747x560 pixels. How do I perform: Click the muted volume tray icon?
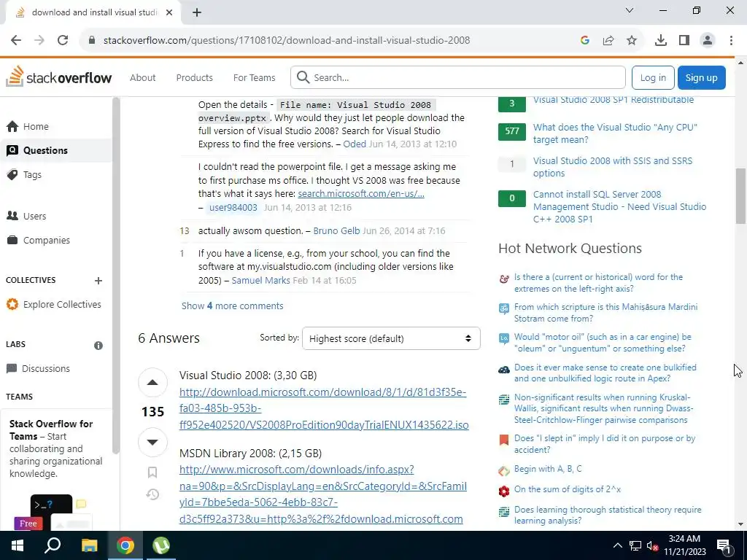coord(653,545)
